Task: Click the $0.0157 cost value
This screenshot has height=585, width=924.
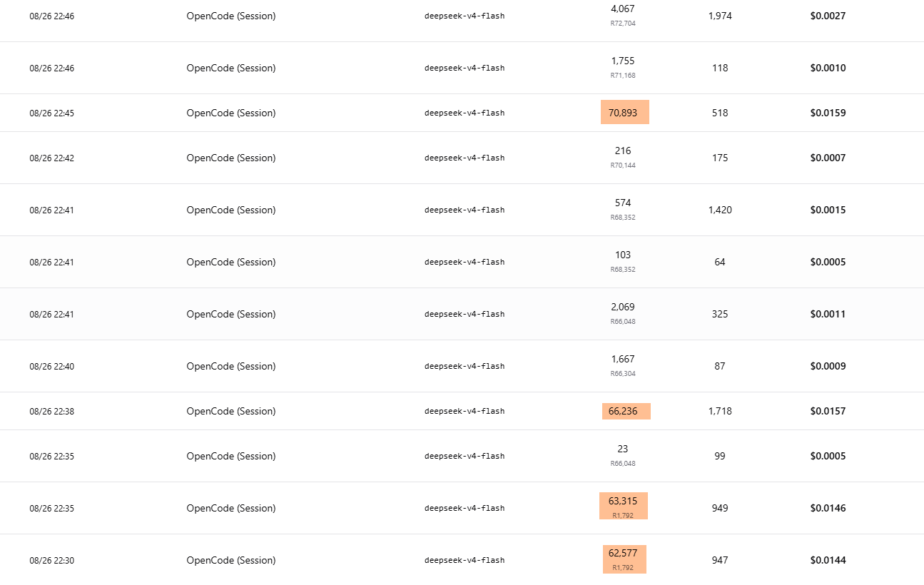Action: coord(828,411)
